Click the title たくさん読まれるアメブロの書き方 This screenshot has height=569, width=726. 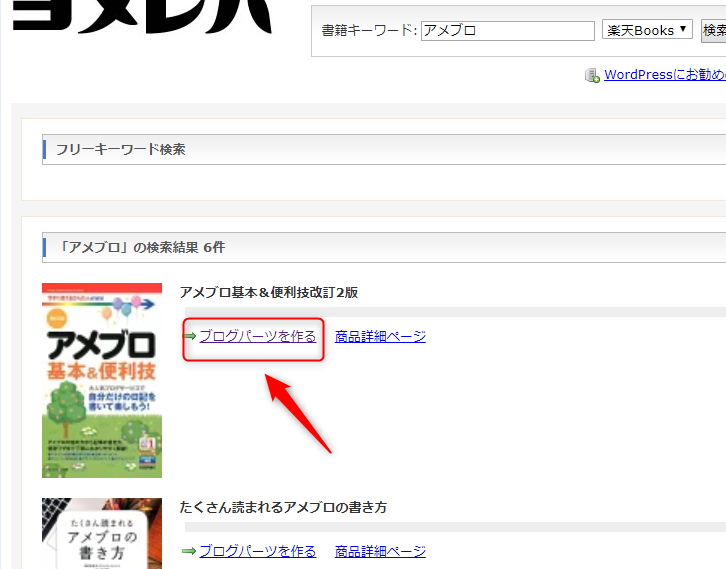[x=283, y=507]
